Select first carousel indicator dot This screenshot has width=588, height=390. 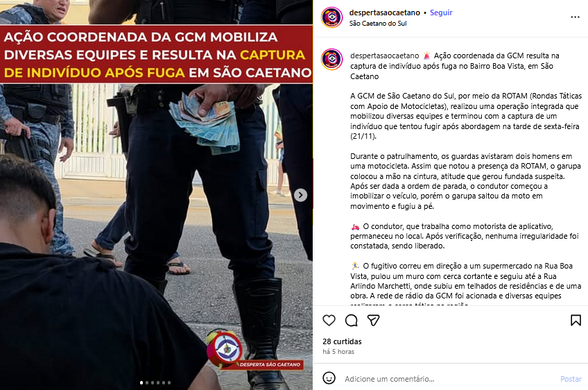[141, 383]
